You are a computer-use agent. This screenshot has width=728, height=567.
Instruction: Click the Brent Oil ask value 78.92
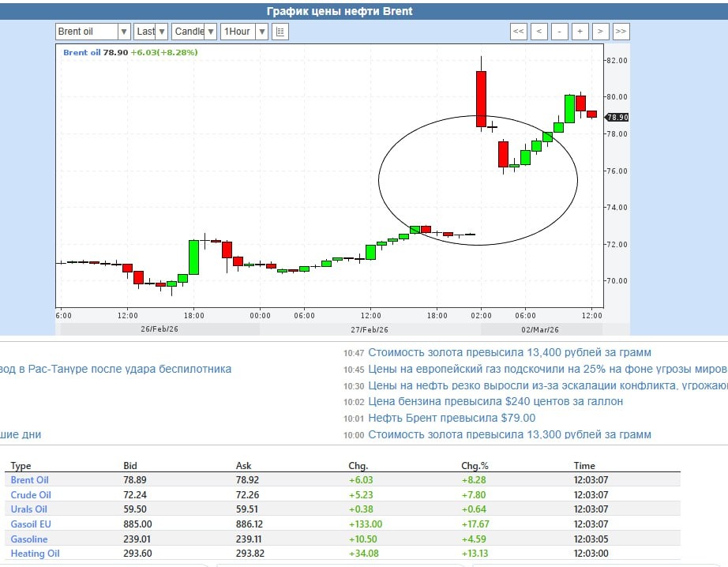(x=247, y=479)
